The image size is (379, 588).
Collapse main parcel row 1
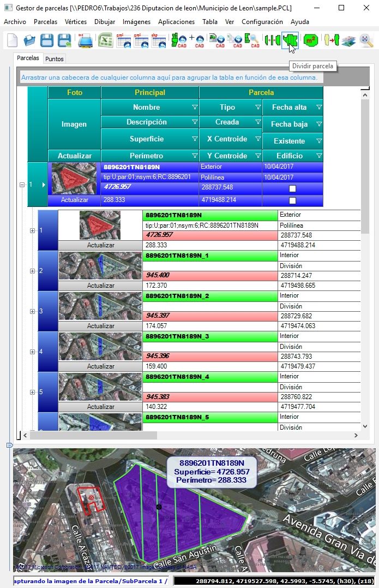22,185
